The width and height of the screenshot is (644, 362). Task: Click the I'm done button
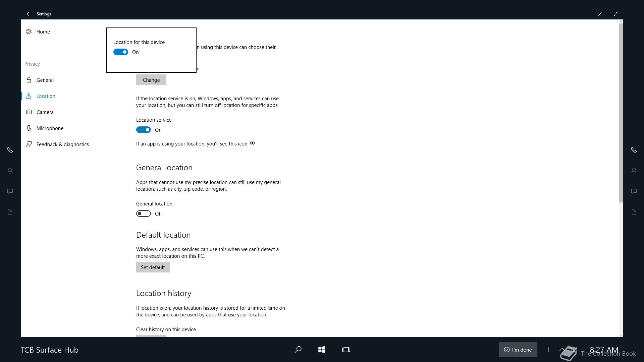point(518,350)
